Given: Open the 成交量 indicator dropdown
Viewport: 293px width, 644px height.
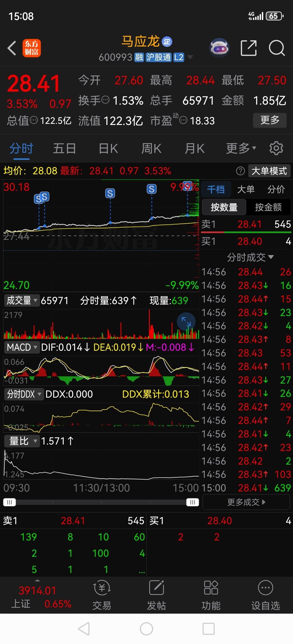Looking at the screenshot, I should click(22, 300).
